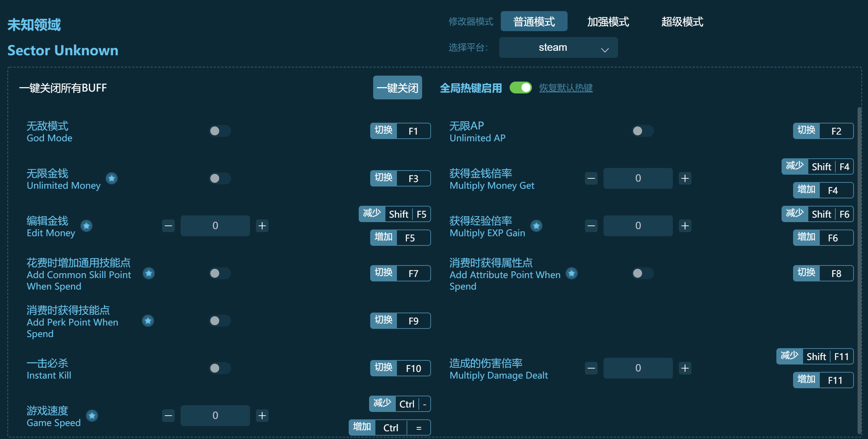The height and width of the screenshot is (439, 868).
Task: Click the 恢复默认热键 restore defaults link
Action: pyautogui.click(x=566, y=88)
